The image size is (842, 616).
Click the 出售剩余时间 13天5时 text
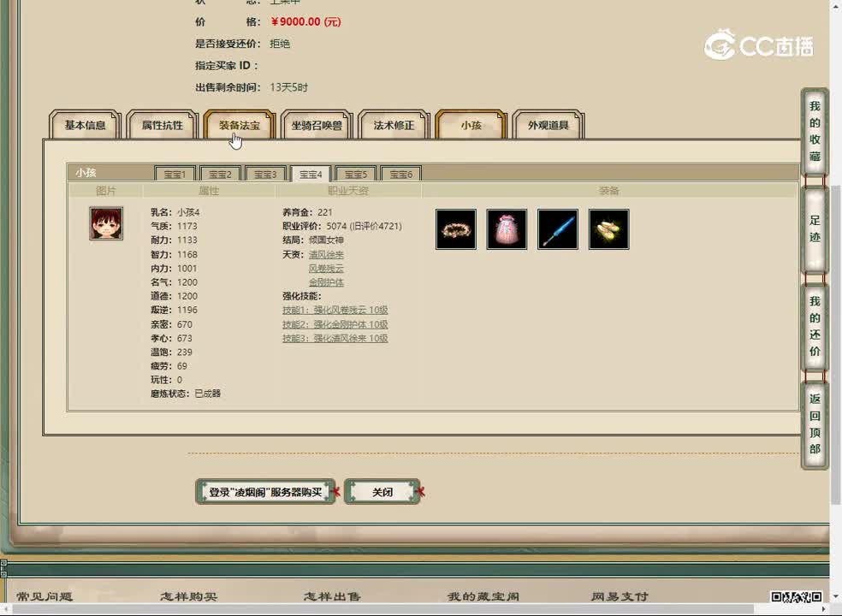(252, 87)
